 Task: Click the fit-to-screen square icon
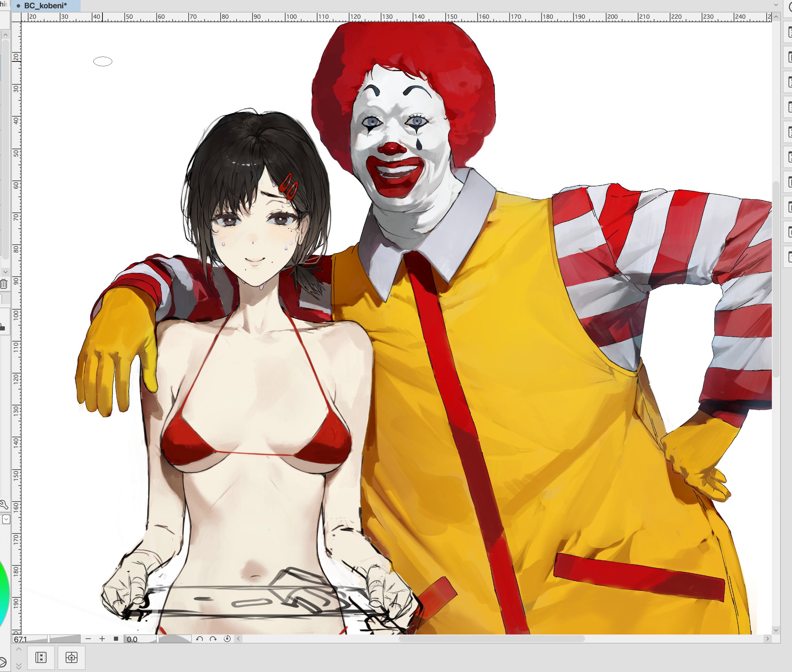tap(116, 639)
